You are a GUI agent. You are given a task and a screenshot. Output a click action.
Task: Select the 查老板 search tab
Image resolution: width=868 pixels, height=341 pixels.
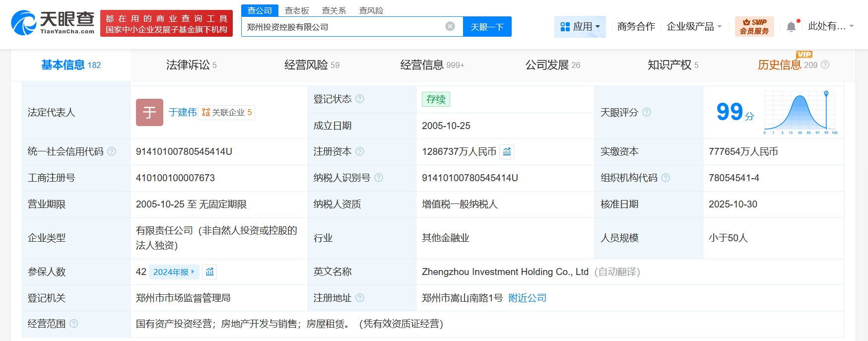(x=297, y=10)
